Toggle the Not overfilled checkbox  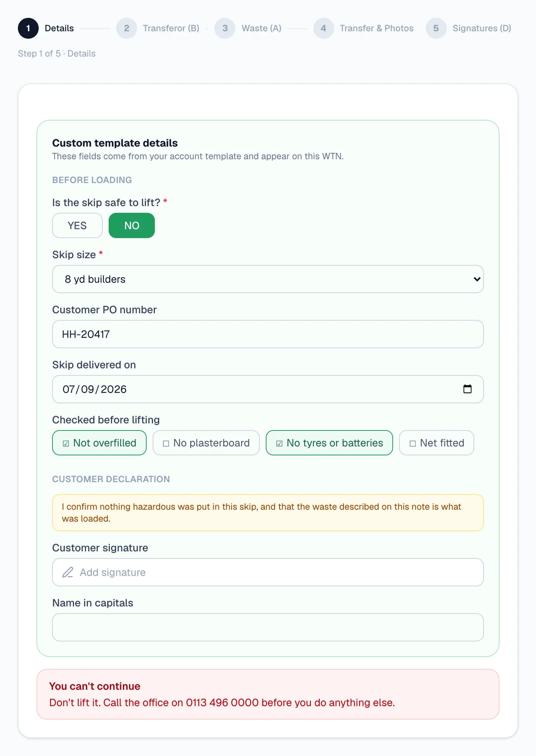99,443
